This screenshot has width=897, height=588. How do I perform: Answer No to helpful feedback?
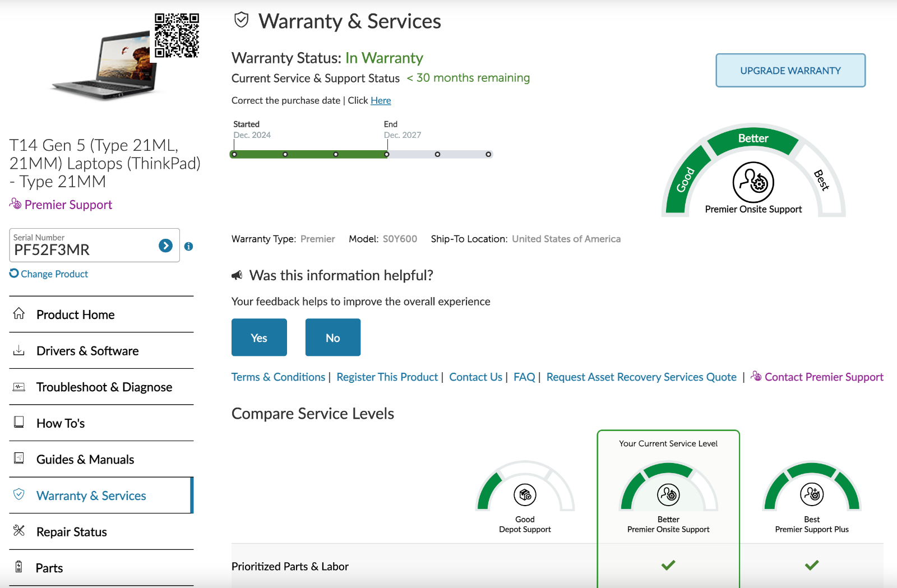333,337
